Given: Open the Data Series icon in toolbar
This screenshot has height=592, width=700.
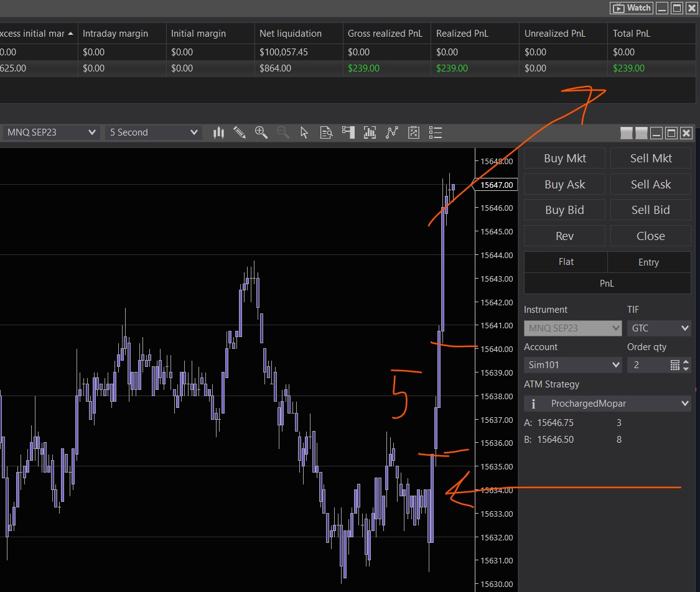Looking at the screenshot, I should pos(326,132).
